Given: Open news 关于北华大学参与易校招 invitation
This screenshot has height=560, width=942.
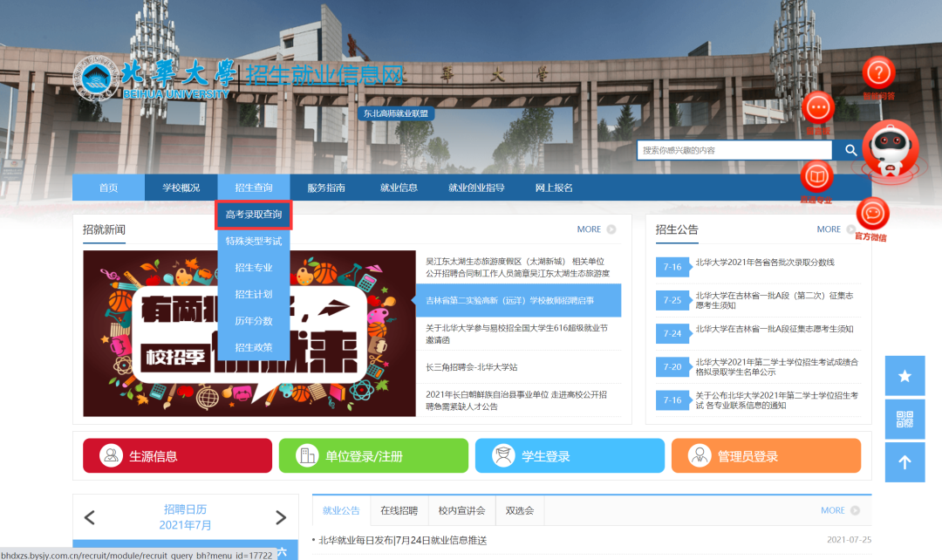Looking at the screenshot, I should pos(516,334).
